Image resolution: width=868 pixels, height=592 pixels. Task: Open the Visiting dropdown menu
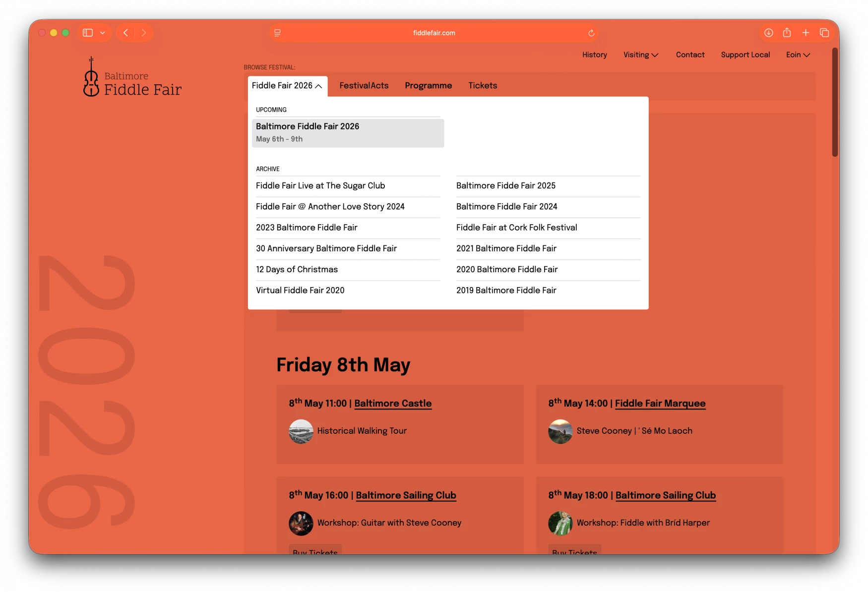tap(640, 55)
